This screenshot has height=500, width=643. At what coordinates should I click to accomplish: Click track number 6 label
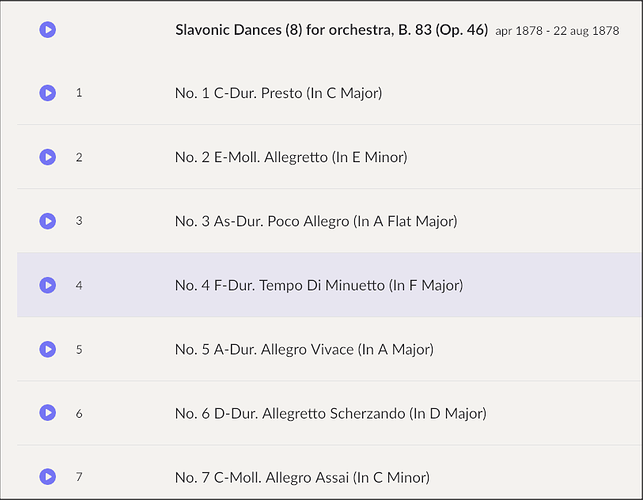[79, 413]
